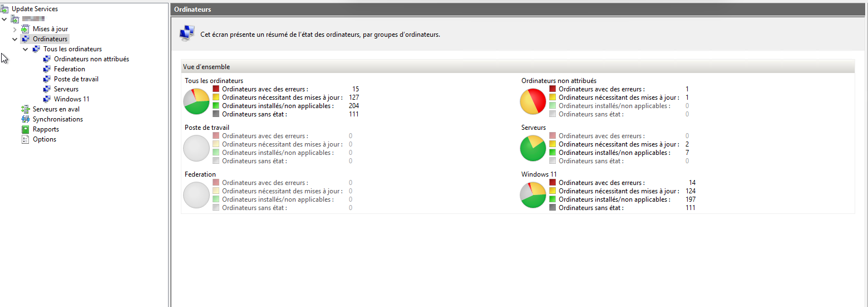Select Tous les ordinateurs in the tree

click(x=73, y=49)
